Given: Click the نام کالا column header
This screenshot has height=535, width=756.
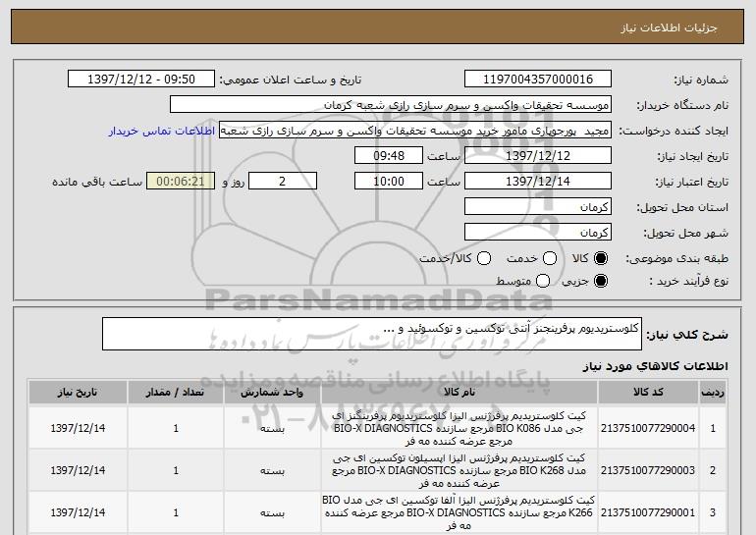Looking at the screenshot, I should 459,393.
